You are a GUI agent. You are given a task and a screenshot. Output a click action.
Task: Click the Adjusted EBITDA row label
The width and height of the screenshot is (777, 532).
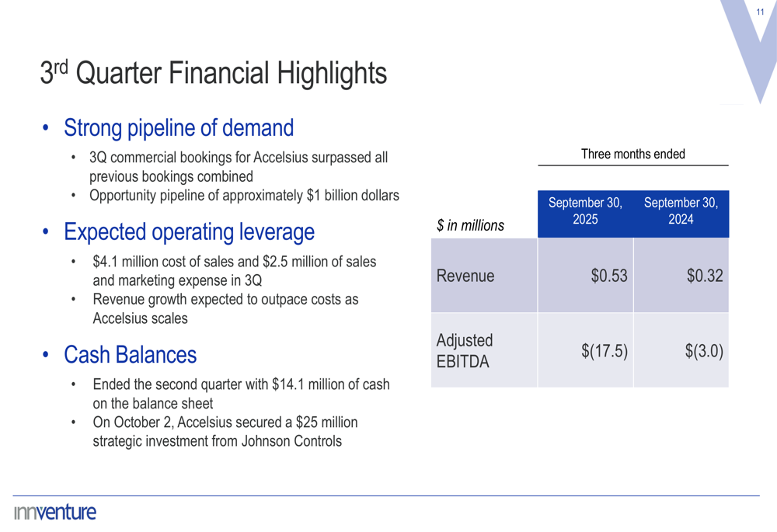(465, 351)
